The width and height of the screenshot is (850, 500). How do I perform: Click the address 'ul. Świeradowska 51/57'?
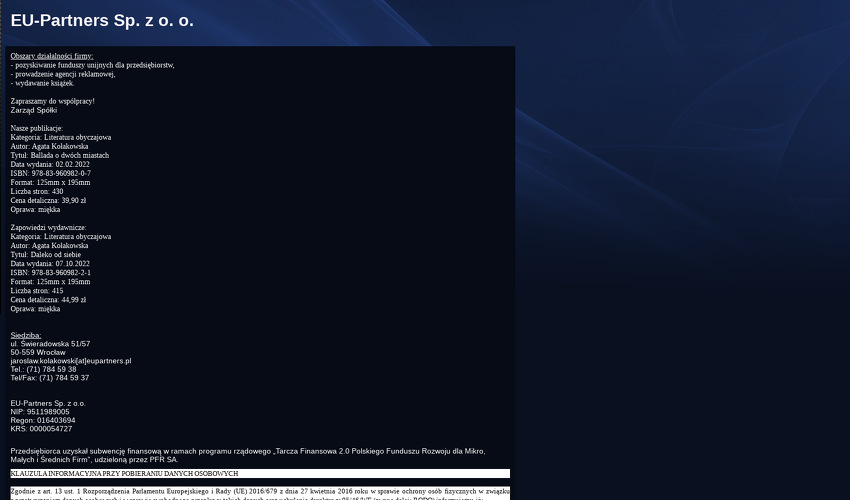coord(50,344)
